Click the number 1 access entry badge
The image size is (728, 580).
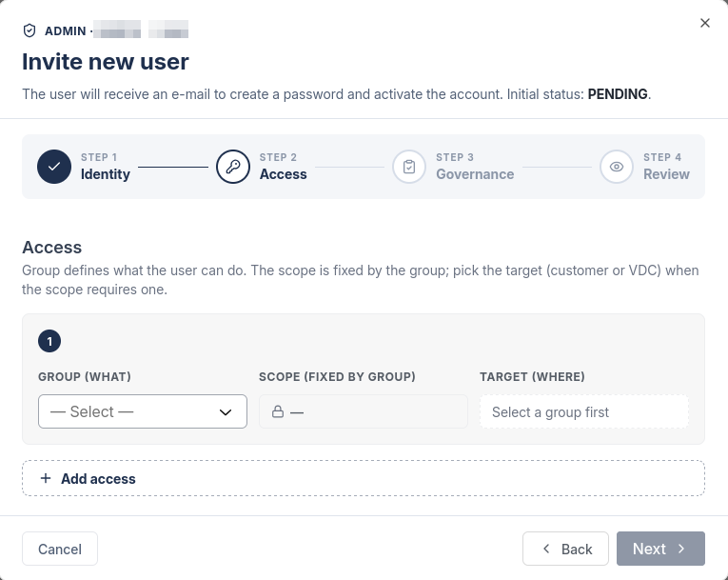pyautogui.click(x=49, y=341)
